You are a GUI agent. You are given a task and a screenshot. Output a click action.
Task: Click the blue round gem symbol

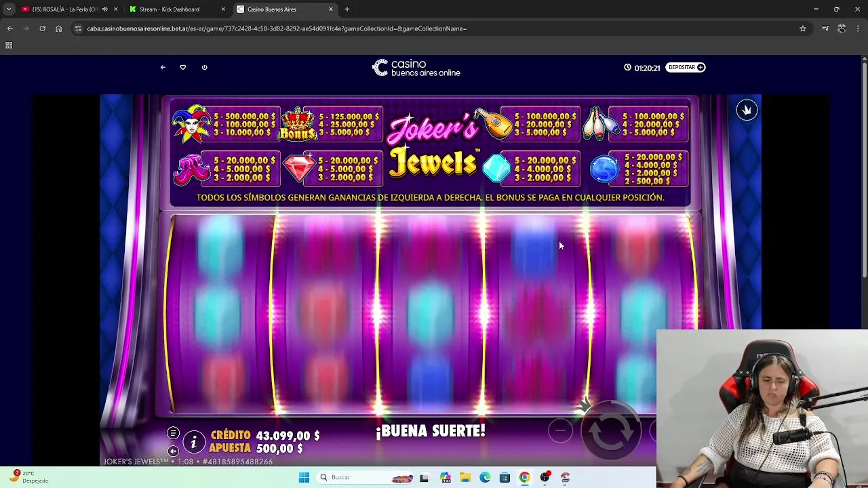click(604, 169)
